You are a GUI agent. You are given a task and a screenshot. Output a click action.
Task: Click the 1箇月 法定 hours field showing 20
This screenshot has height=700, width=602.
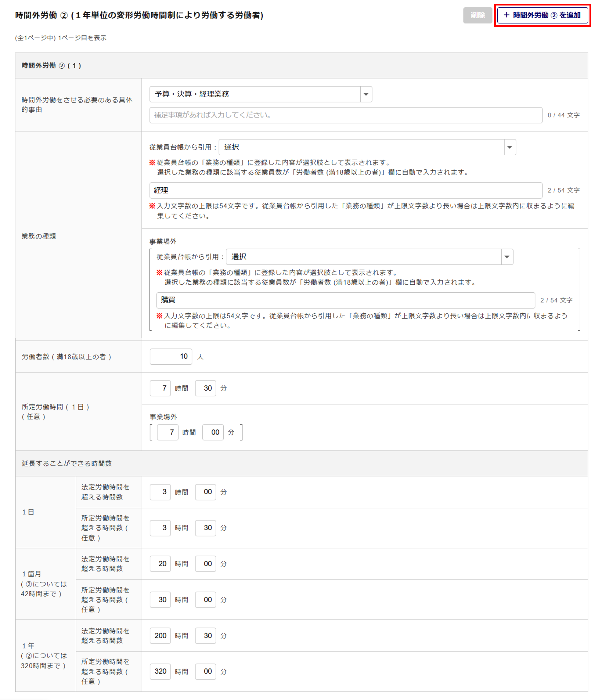160,564
